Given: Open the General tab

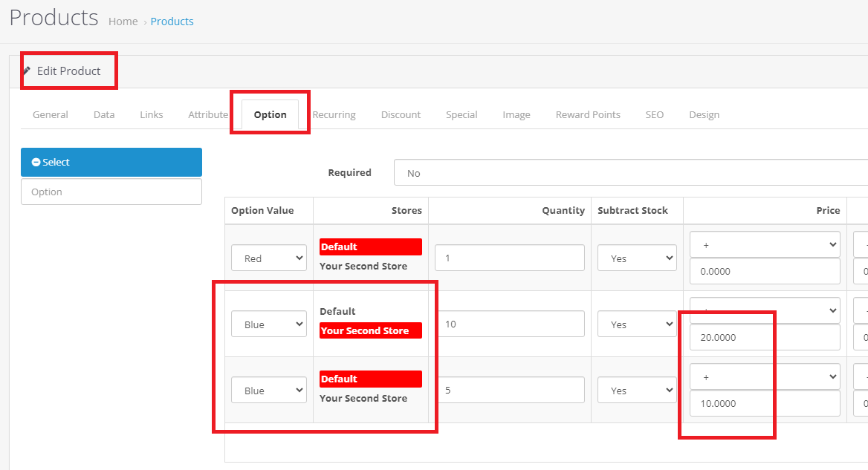Looking at the screenshot, I should pos(51,115).
